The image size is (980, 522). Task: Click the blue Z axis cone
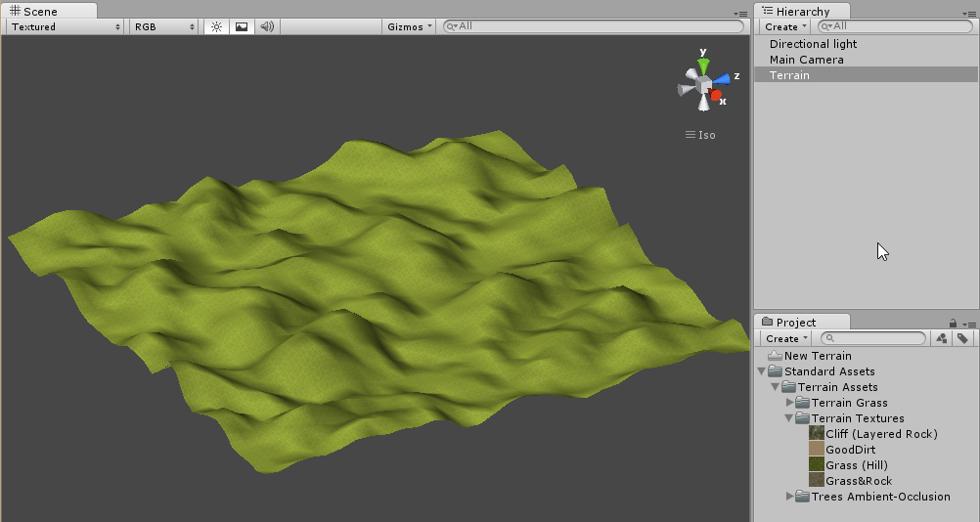tap(722, 78)
